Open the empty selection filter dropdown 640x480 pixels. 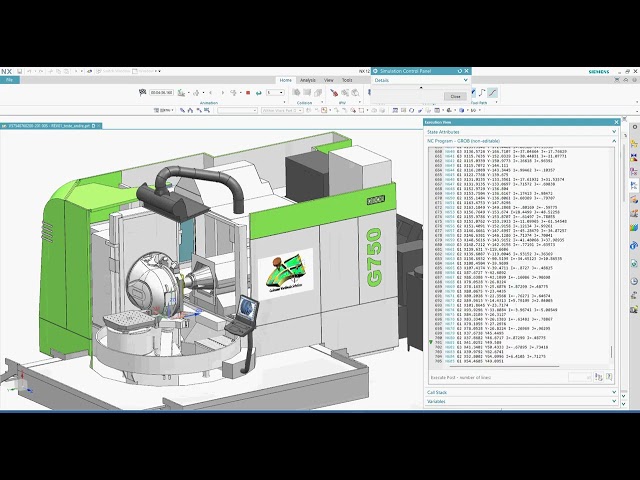tap(237, 110)
